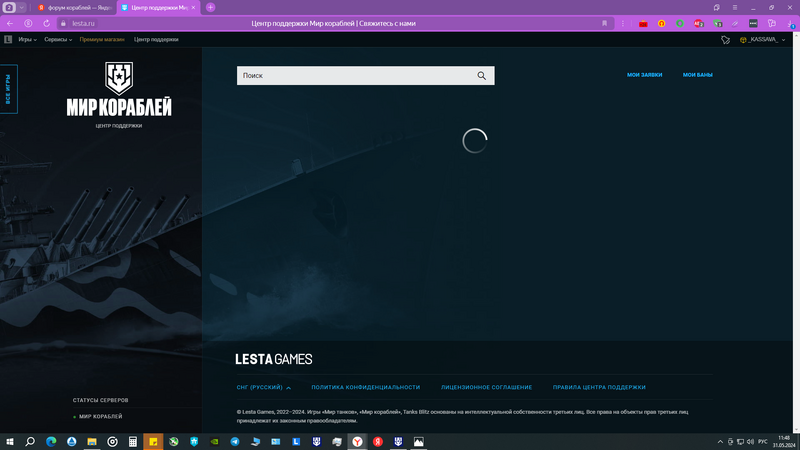Open ЛИЦЕНЗИОННОЕ СОГЛАШЕНИЕ link

[486, 387]
